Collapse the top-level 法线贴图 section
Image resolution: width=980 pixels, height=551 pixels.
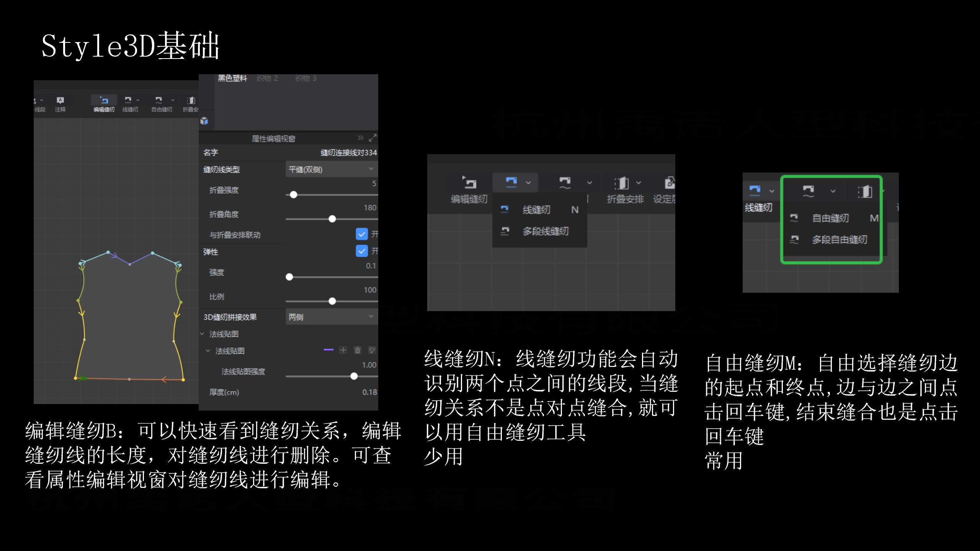(x=203, y=334)
